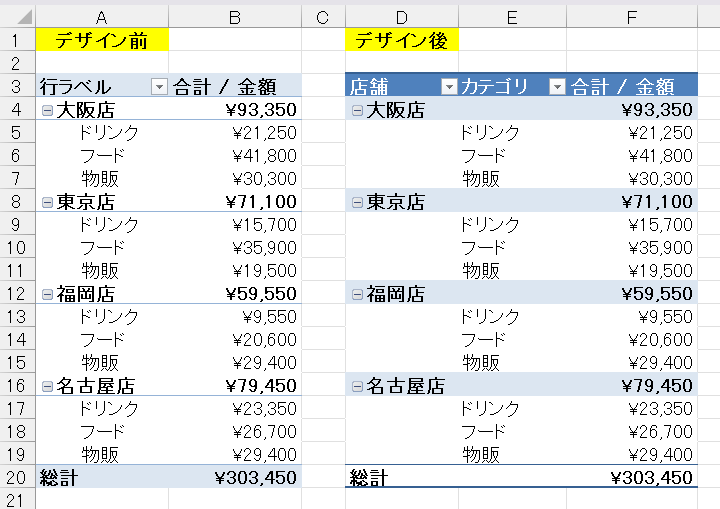Select column F header
The image size is (720, 509).
632,17
